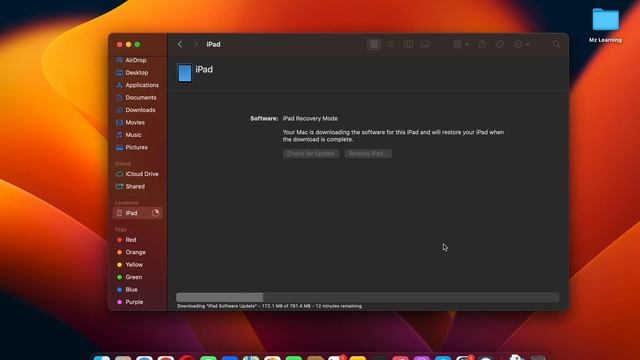Select the Mz Learning desktop folder

click(605, 25)
